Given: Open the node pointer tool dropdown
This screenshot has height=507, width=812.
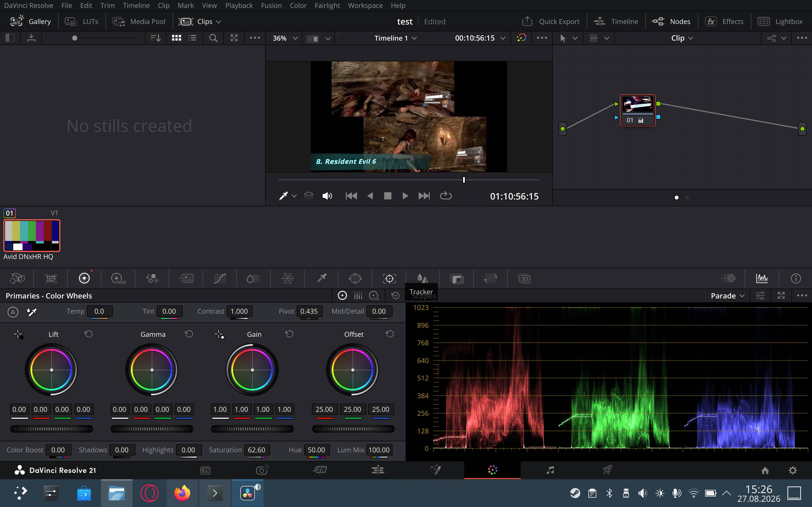Looking at the screenshot, I should click(x=575, y=39).
